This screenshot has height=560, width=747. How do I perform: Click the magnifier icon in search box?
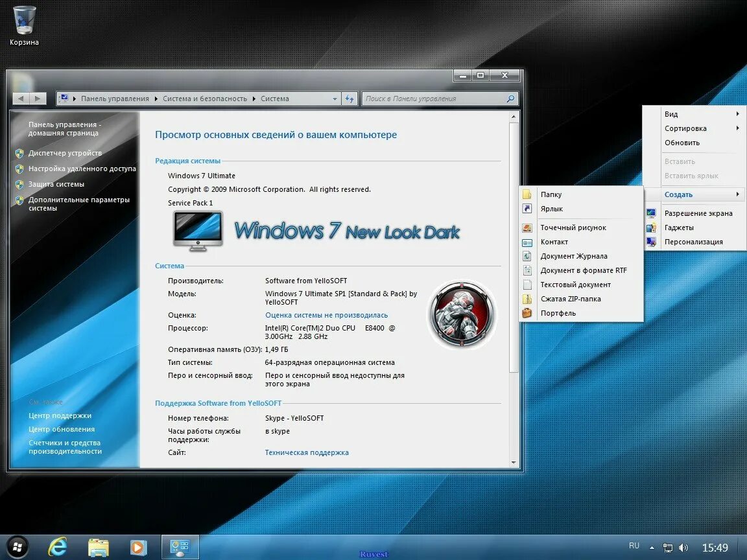pos(510,99)
